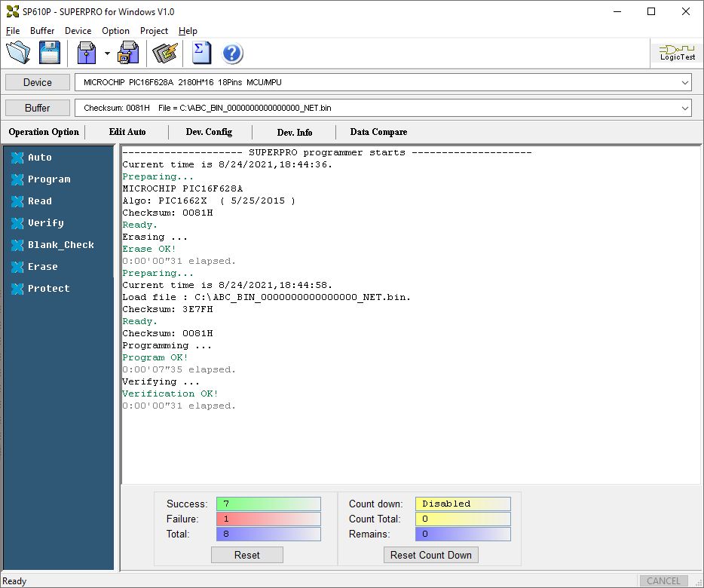Viewport: 704px width, 588px height.
Task: Open the Data Compare tab
Action: 378,132
